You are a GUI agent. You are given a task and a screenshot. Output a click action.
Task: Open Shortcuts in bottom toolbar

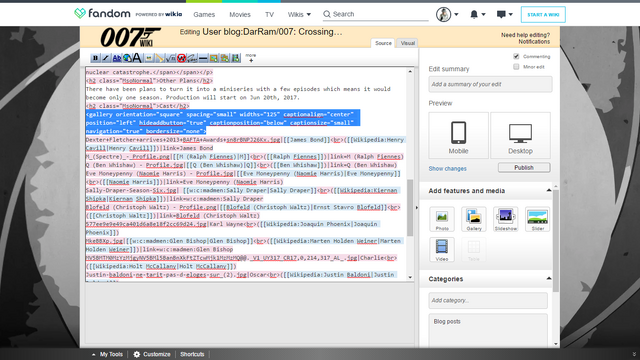point(192,354)
